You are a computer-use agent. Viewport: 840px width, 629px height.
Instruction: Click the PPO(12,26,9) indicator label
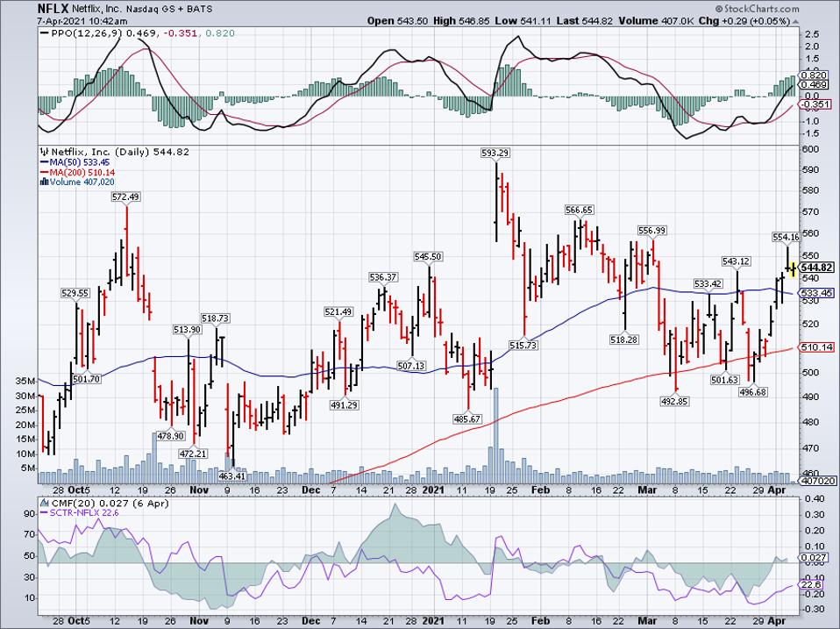tap(85, 33)
